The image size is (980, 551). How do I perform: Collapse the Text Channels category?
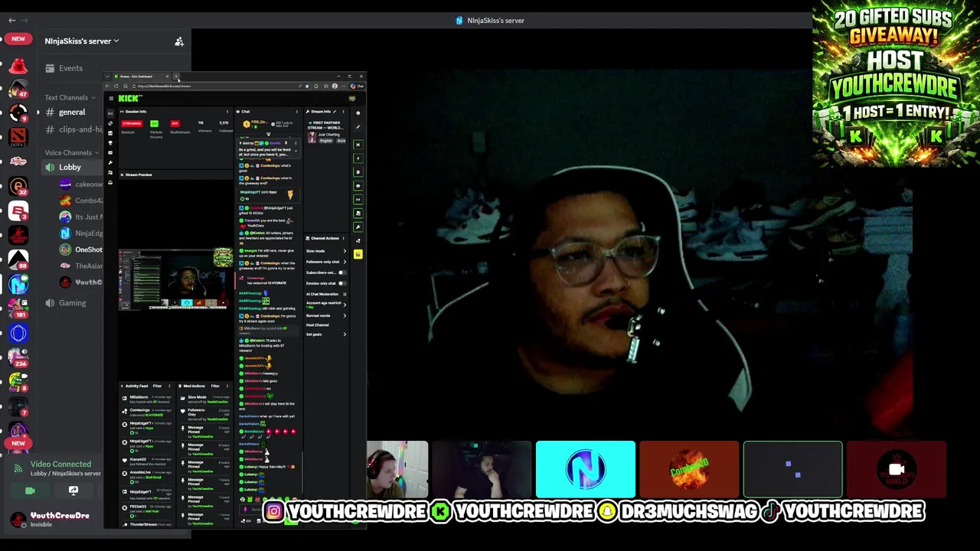pyautogui.click(x=70, y=97)
